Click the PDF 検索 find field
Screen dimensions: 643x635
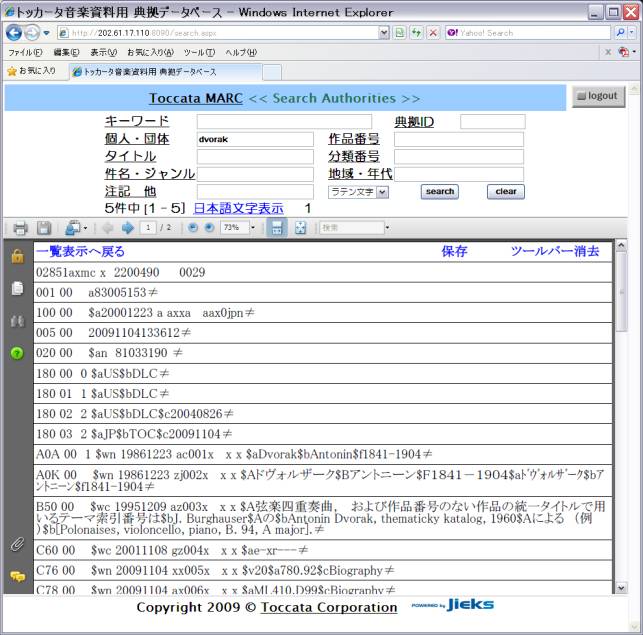pyautogui.click(x=352, y=227)
